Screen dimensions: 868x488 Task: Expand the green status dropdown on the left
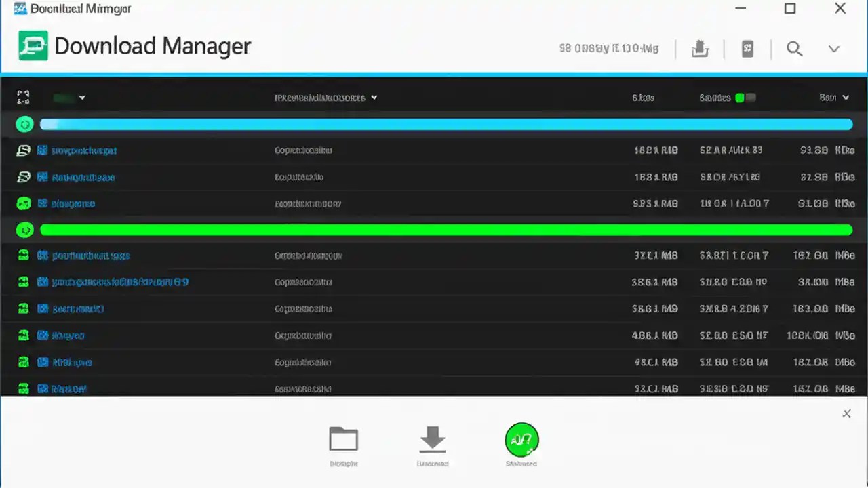point(68,97)
